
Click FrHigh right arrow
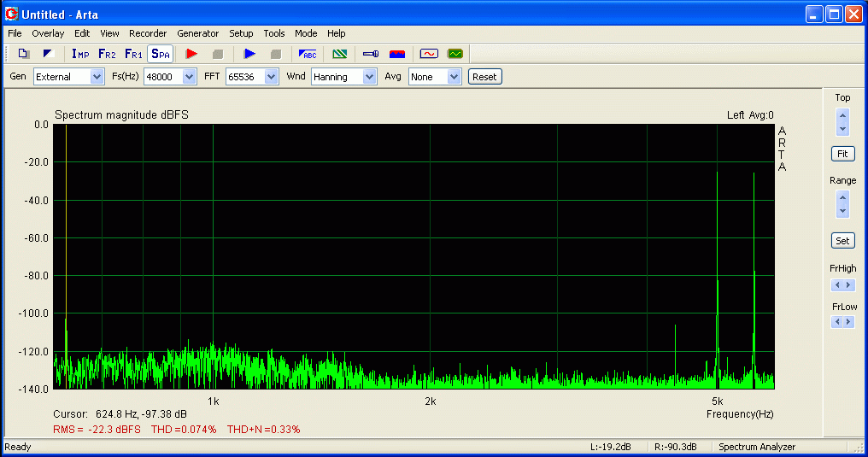[848, 285]
